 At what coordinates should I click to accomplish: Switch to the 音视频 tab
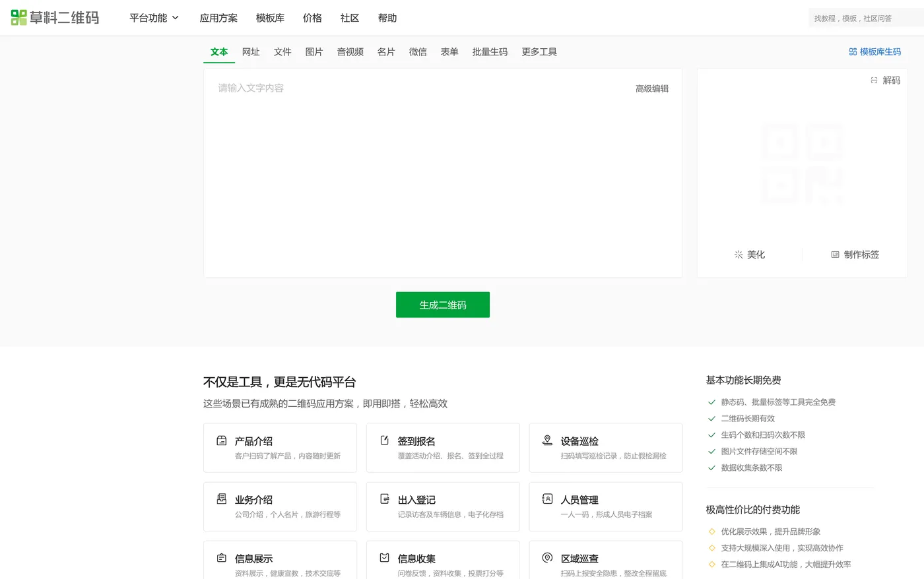[350, 52]
